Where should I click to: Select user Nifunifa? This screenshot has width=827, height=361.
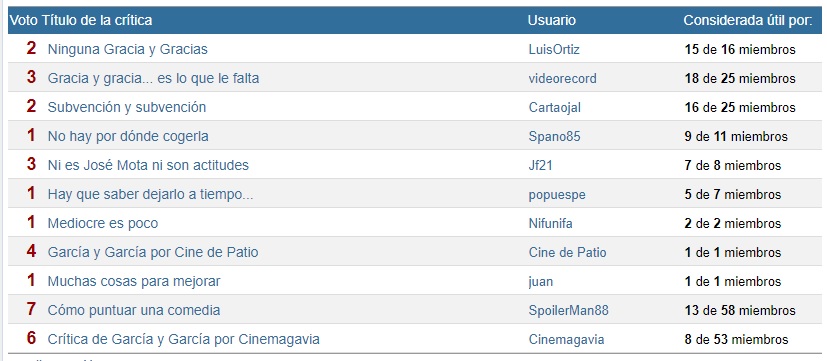tap(550, 224)
